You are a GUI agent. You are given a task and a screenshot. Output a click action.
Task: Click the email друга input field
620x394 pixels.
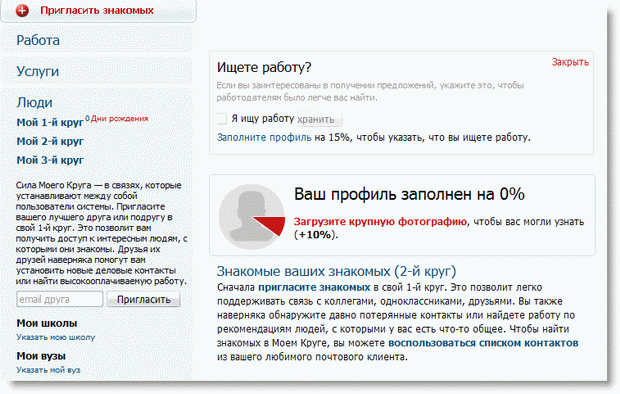pos(60,299)
